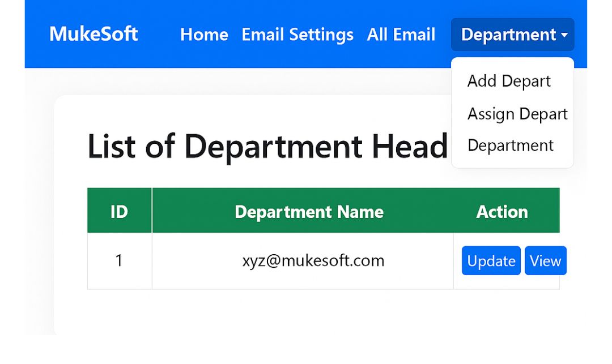Click View button for xyz@mukesoft.com
The width and height of the screenshot is (612, 364).
[545, 261]
